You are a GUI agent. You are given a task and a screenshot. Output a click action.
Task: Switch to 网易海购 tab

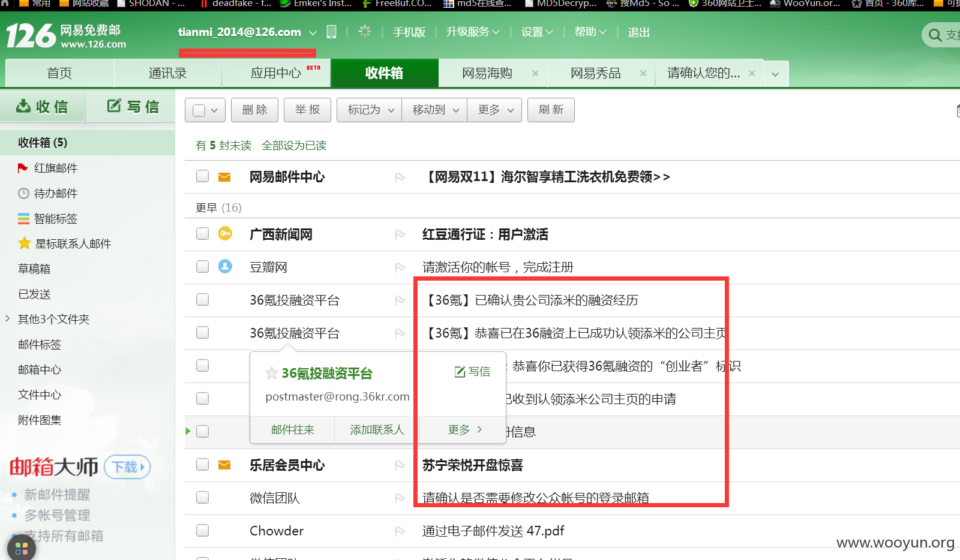487,73
